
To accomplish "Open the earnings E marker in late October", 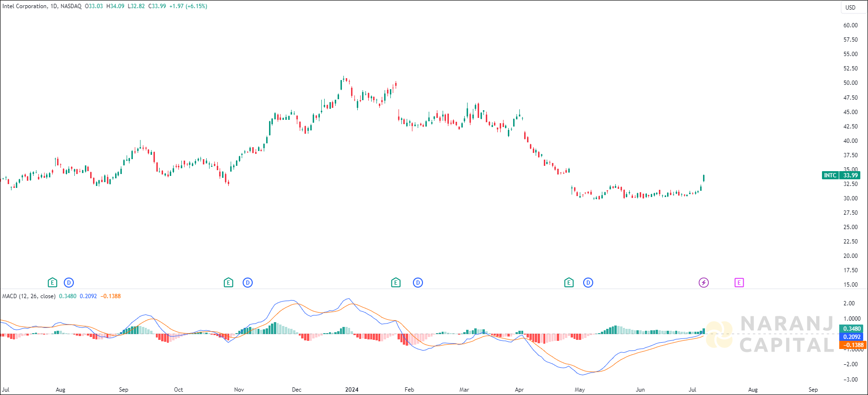I will pos(229,283).
